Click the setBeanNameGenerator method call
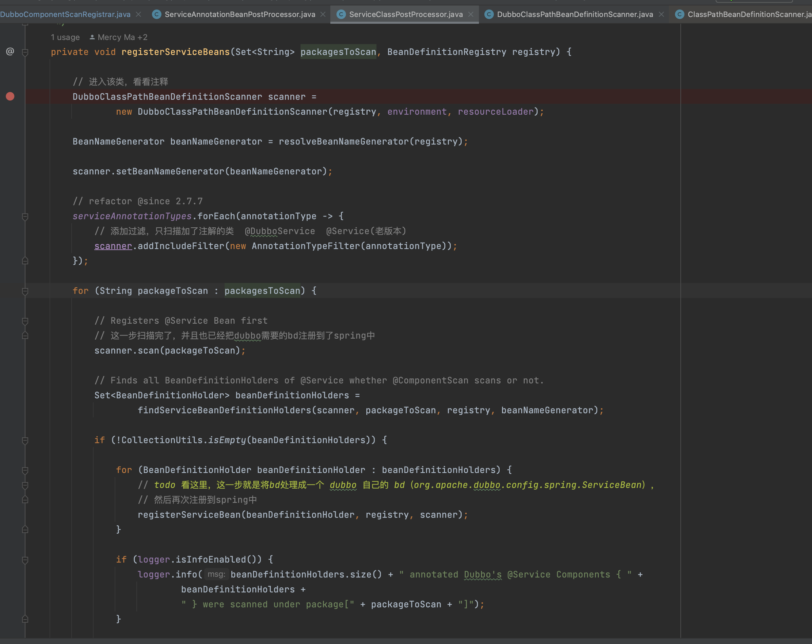 pos(170,171)
